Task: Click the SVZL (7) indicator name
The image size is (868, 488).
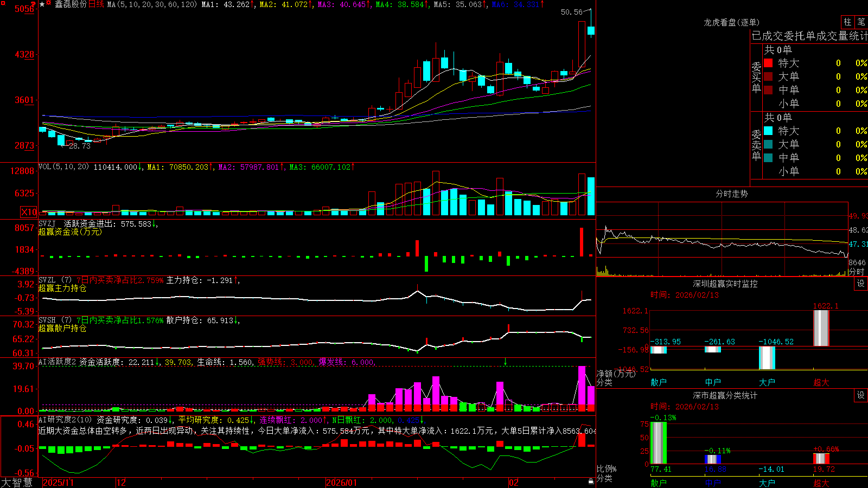Action: point(55,280)
